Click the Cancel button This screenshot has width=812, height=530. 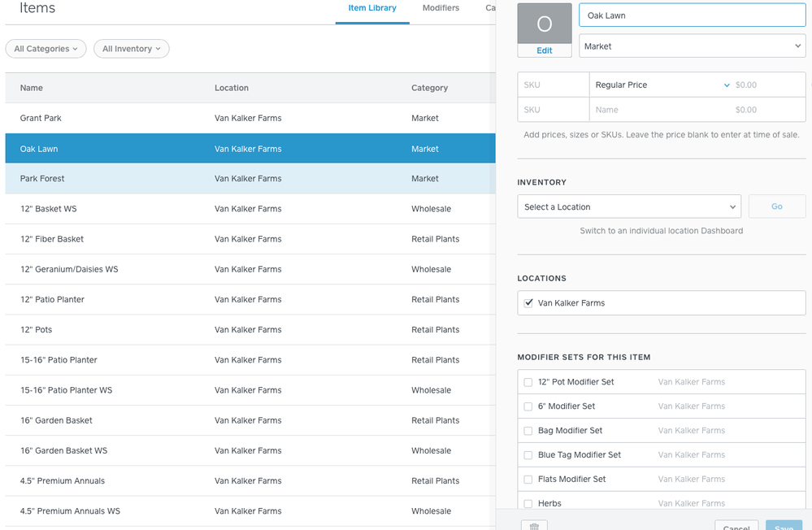tap(736, 527)
